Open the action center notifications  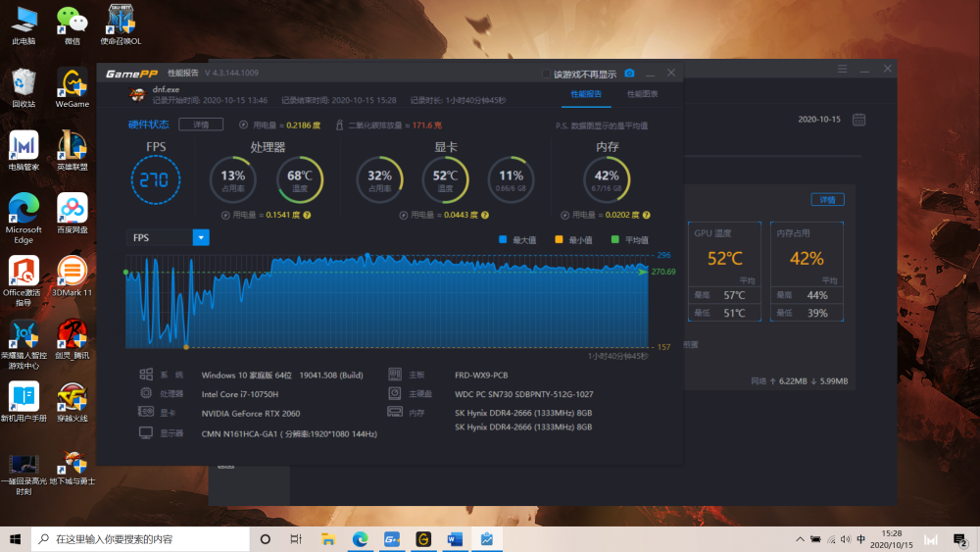pyautogui.click(x=960, y=539)
